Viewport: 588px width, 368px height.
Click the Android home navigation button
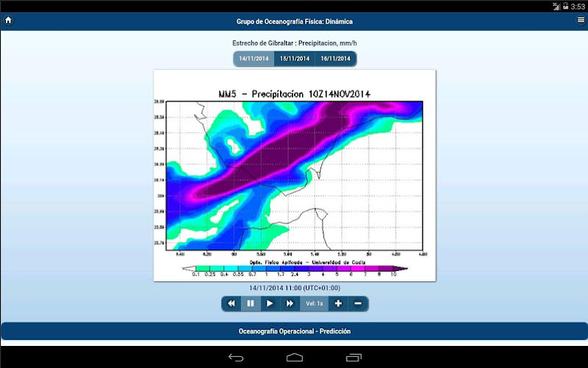[x=295, y=358]
